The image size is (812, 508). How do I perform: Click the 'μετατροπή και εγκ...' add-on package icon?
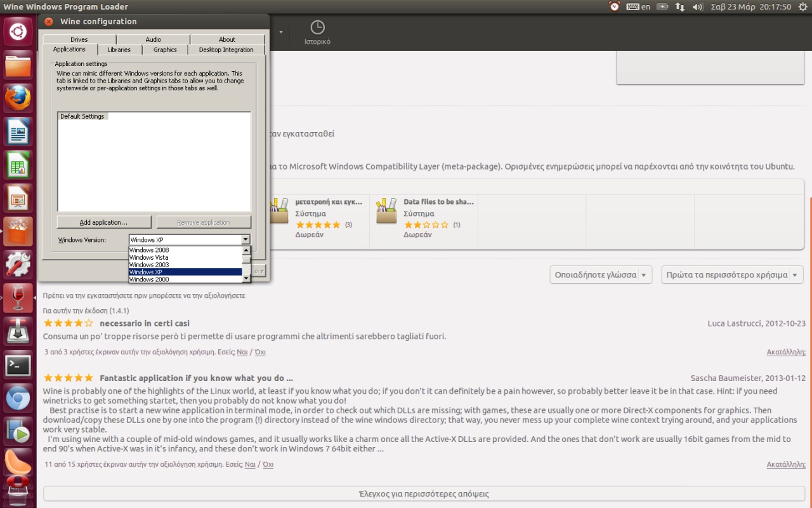tap(279, 211)
